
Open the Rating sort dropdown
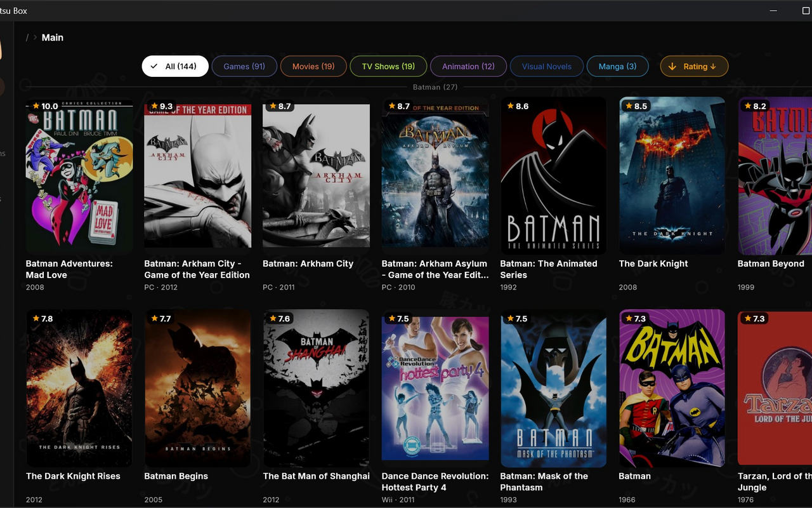tap(694, 66)
